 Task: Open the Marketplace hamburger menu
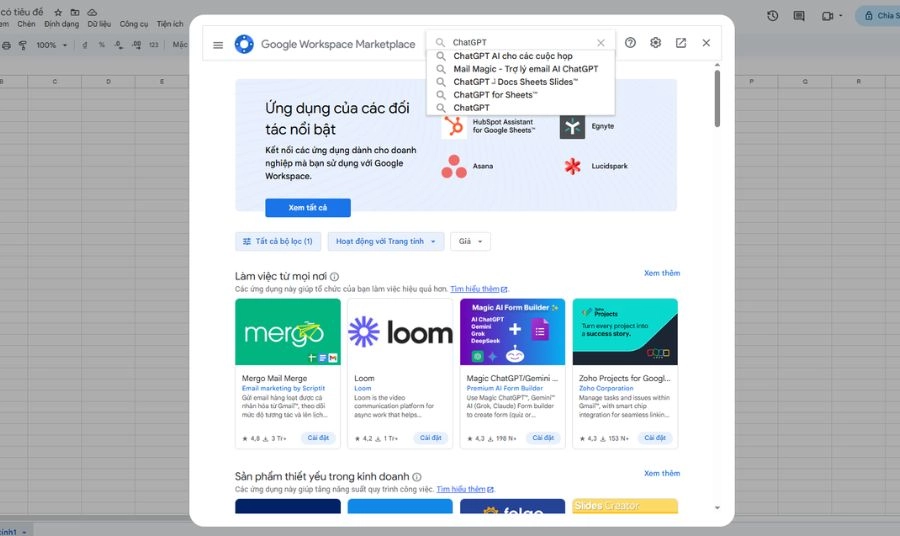[218, 45]
